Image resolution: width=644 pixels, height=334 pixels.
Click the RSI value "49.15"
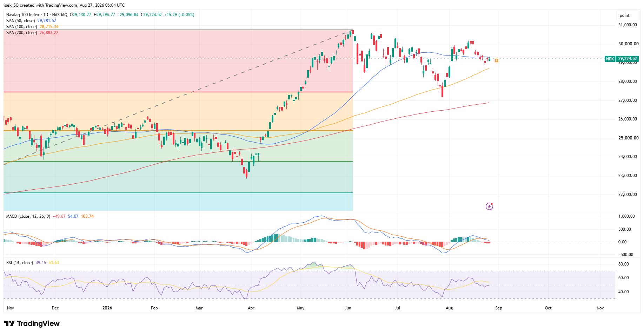(x=41, y=263)
